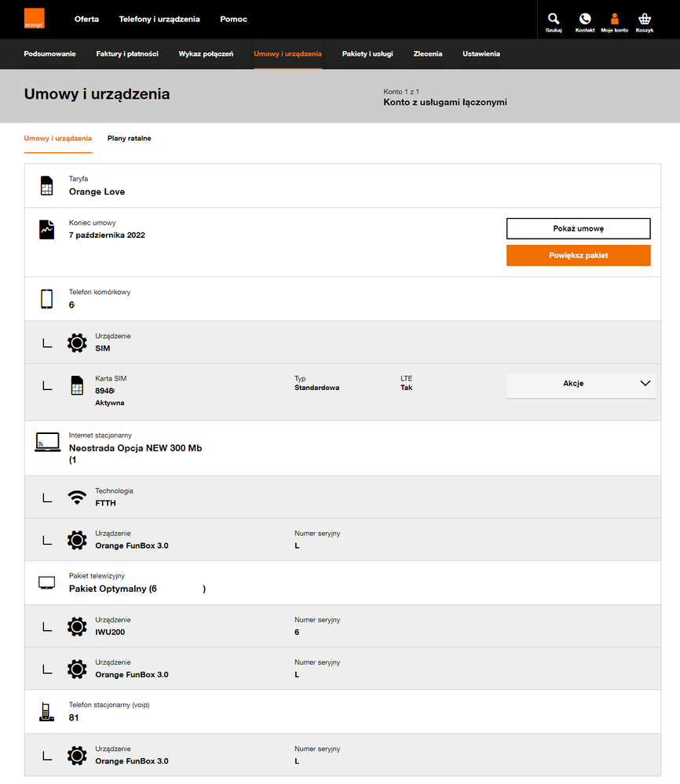Viewport: 680px width, 784px height.
Task: Click the Kontakt phone icon
Action: point(584,20)
